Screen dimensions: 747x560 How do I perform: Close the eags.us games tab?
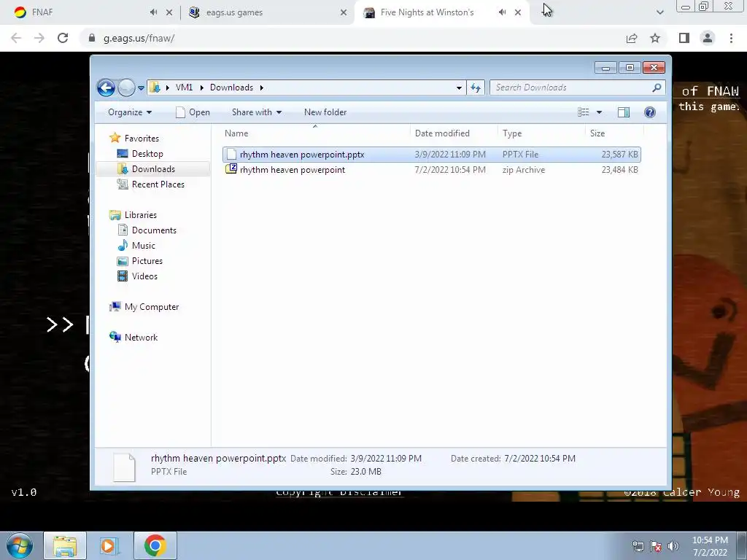[x=344, y=13]
